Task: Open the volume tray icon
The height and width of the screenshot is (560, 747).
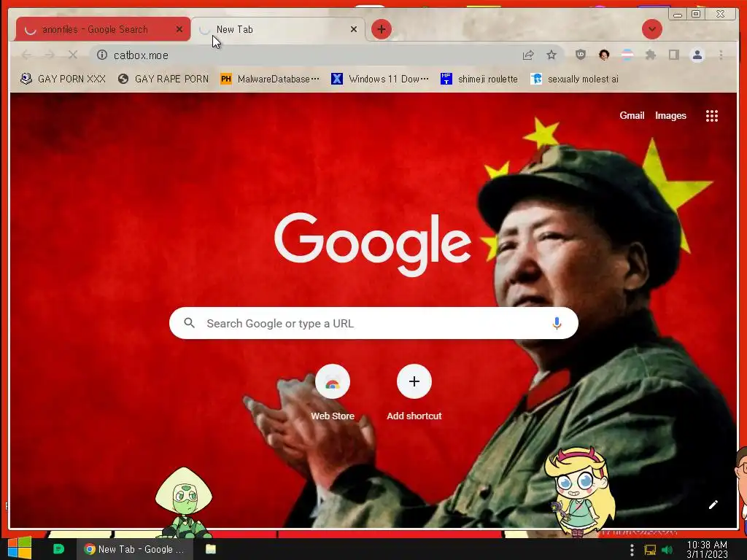Action: [x=667, y=550]
